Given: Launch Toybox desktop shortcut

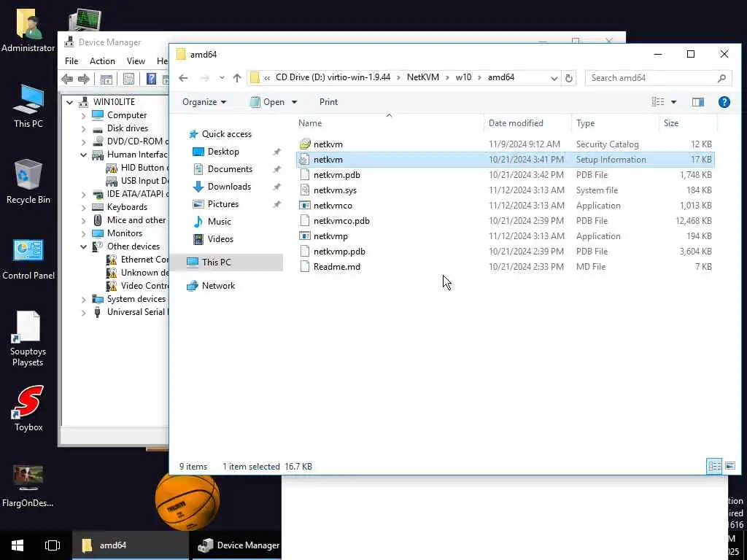Looking at the screenshot, I should pyautogui.click(x=28, y=408).
